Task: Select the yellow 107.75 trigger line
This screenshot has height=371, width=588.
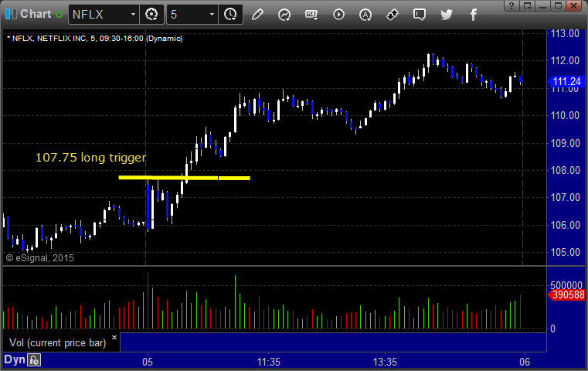Action: [x=184, y=178]
